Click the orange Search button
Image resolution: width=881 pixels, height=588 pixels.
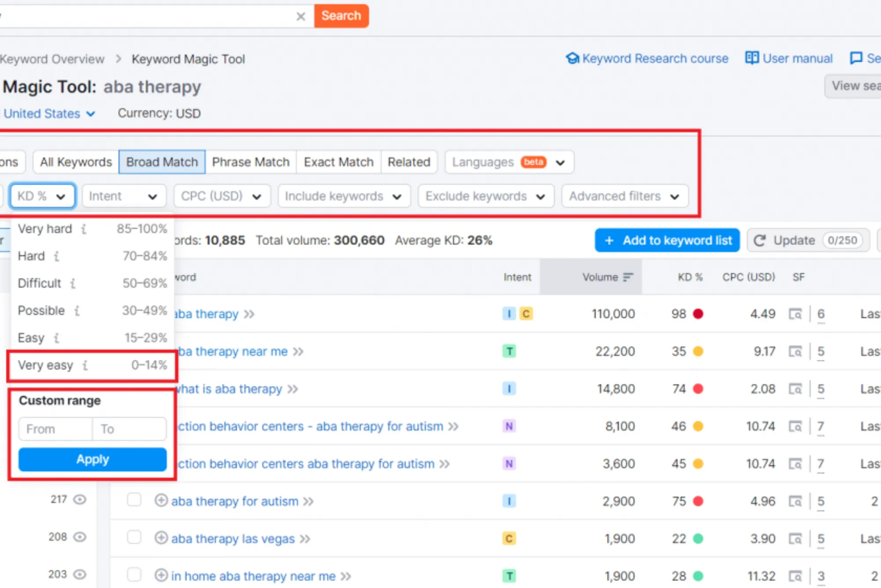click(x=341, y=16)
